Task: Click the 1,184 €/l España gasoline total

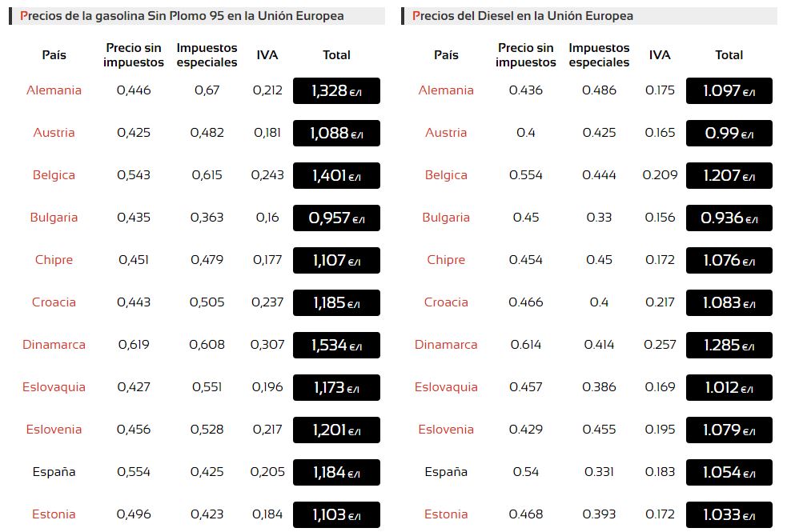Action: [x=336, y=473]
